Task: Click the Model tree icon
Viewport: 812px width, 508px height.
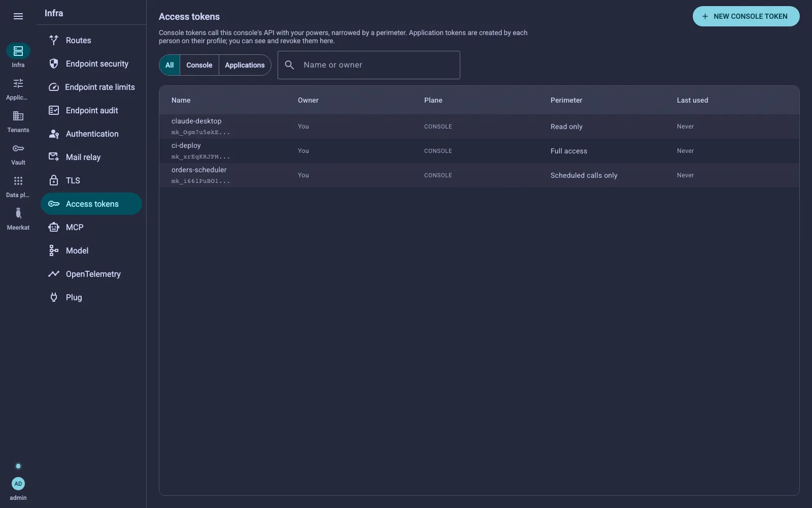Action: (54, 250)
